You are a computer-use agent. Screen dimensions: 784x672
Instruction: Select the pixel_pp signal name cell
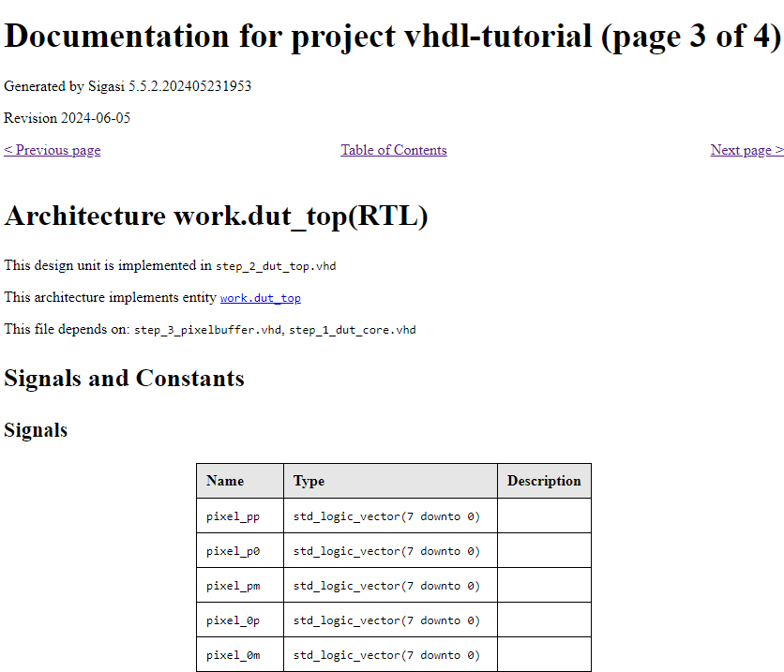pos(233,516)
